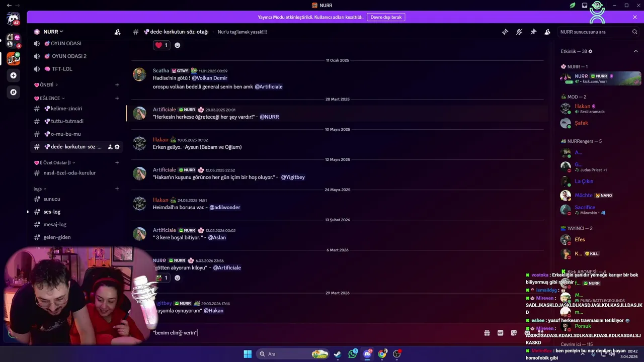Open Scatha's user avatar
The image size is (644, 362).
coord(139,74)
